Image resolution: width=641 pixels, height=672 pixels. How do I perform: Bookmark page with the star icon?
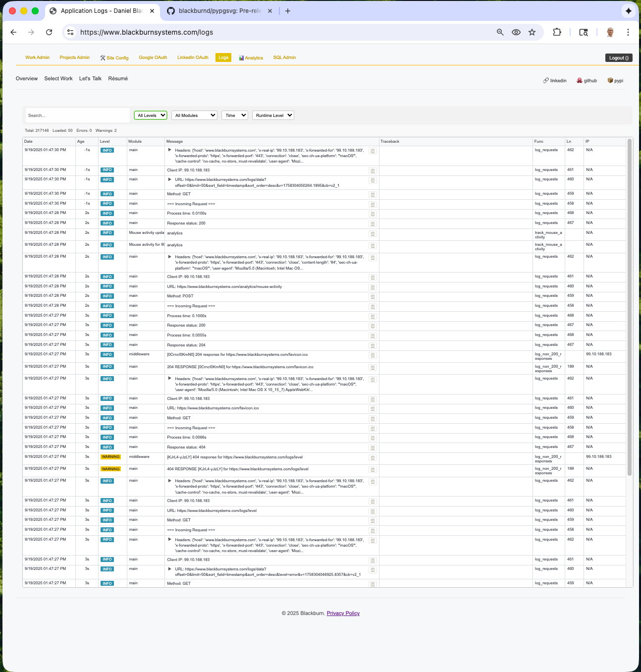point(532,32)
